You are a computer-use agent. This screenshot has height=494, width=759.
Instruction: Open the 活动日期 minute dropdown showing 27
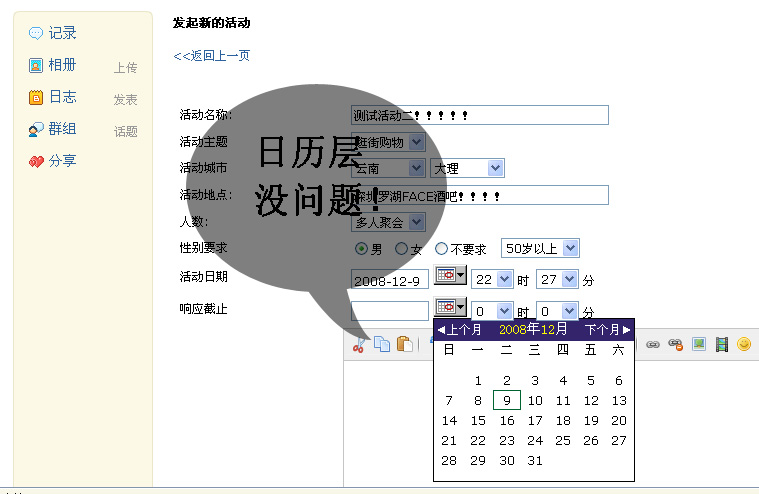[557, 279]
